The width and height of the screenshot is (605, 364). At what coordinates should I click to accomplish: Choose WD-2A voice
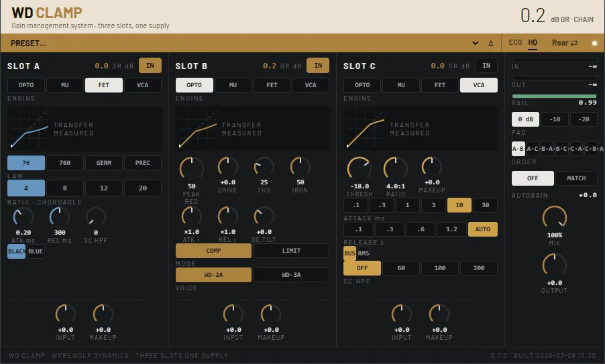click(213, 275)
